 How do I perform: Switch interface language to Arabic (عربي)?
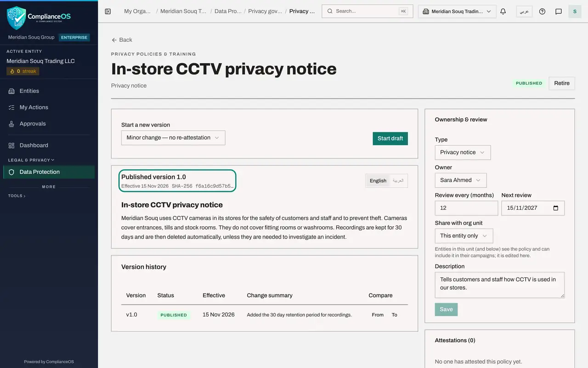click(524, 11)
